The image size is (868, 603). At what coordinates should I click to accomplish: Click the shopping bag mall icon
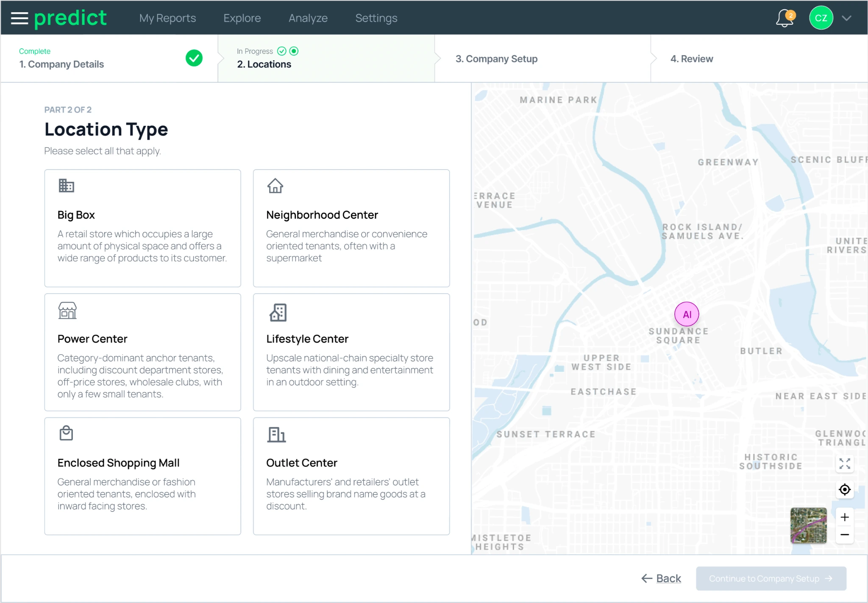tap(66, 433)
